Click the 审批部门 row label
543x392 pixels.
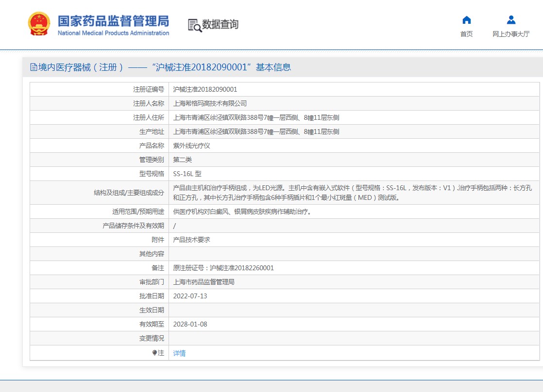click(152, 282)
